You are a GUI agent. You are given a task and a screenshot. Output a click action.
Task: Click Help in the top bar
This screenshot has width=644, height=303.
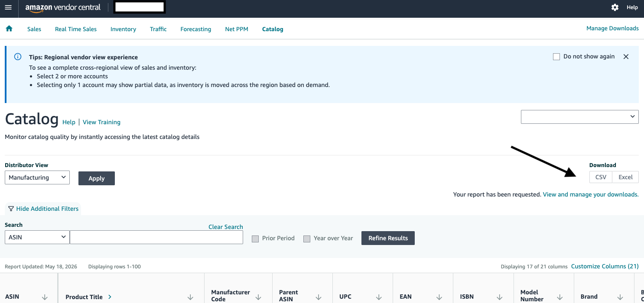pos(632,7)
